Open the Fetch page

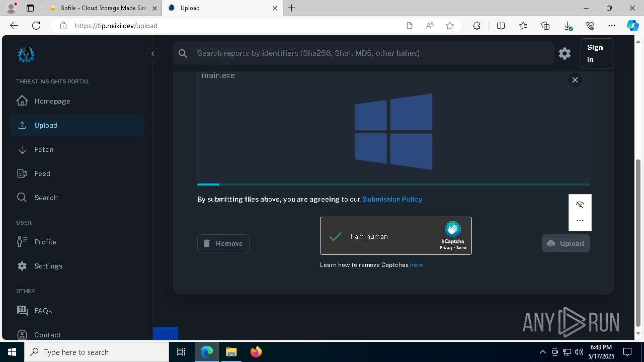point(77,149)
